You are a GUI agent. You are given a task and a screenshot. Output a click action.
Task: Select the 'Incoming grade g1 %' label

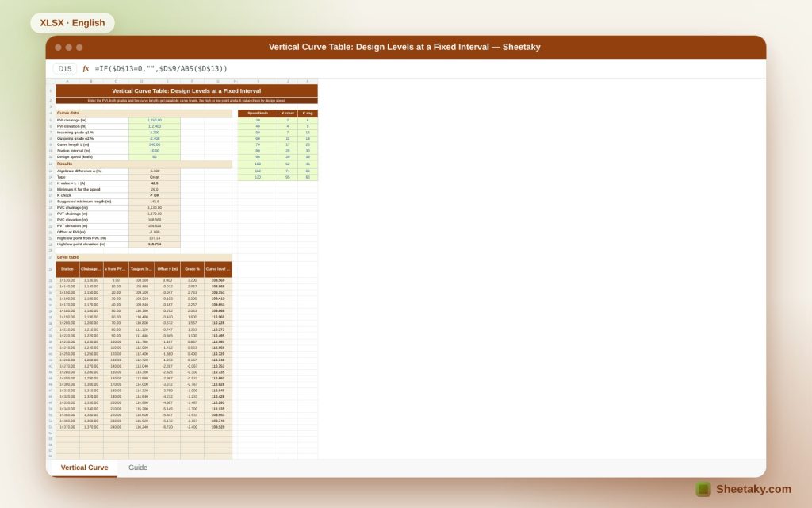(x=92, y=133)
